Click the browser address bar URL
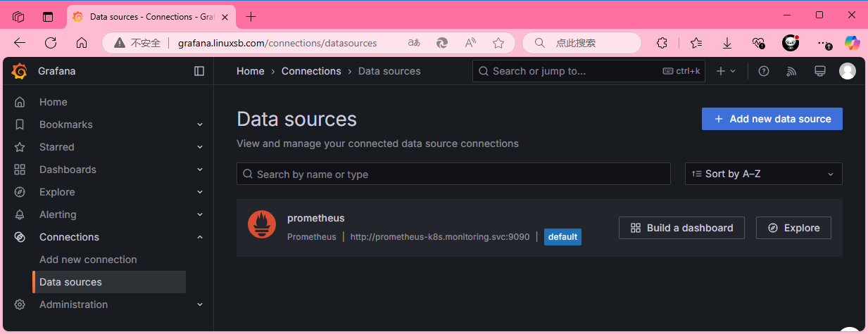Viewport: 868px width, 334px height. click(277, 43)
